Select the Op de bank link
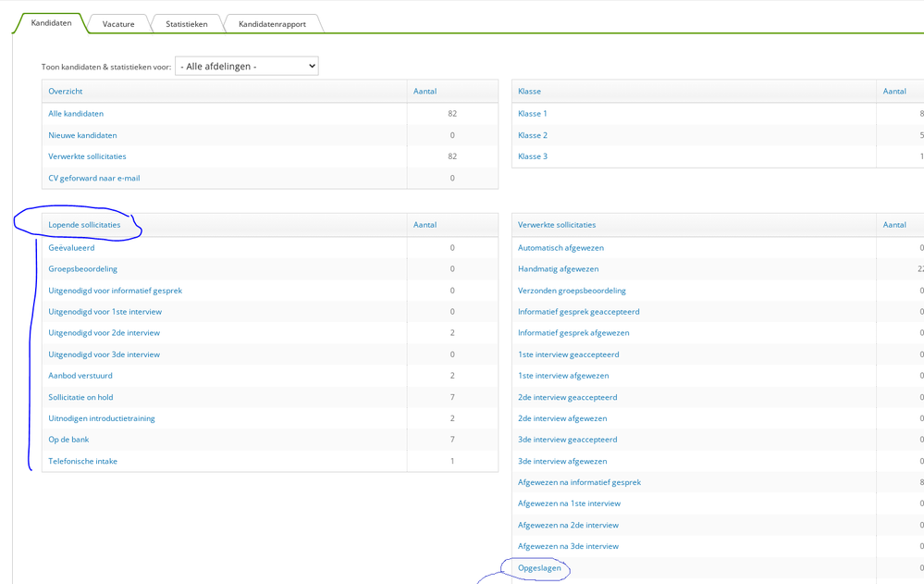Viewport: 924px width, 584px height. (x=69, y=440)
